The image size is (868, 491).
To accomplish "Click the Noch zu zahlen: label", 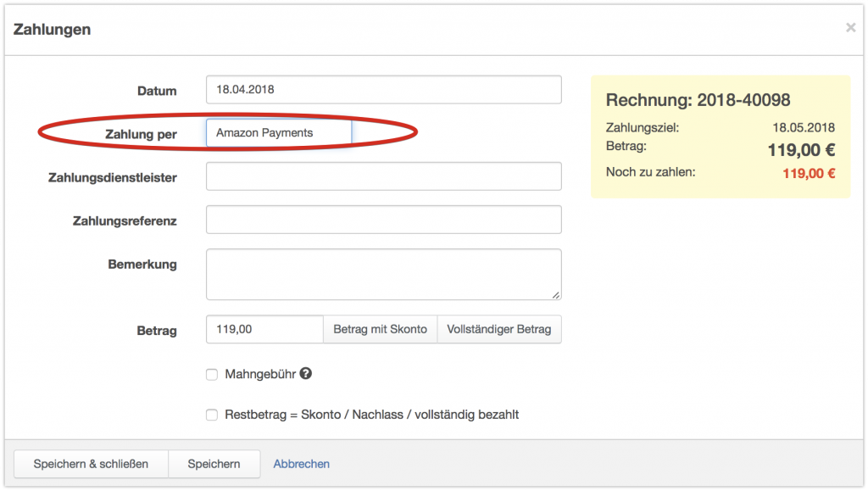I will 650,172.
